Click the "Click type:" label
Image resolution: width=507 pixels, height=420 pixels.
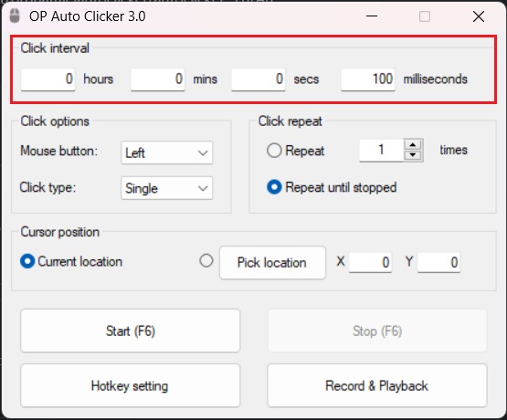pyautogui.click(x=48, y=187)
